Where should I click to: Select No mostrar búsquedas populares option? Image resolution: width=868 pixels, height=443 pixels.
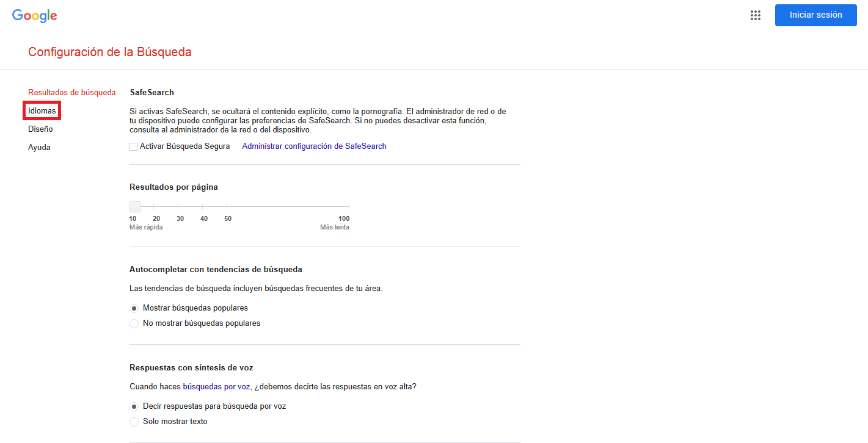point(134,323)
